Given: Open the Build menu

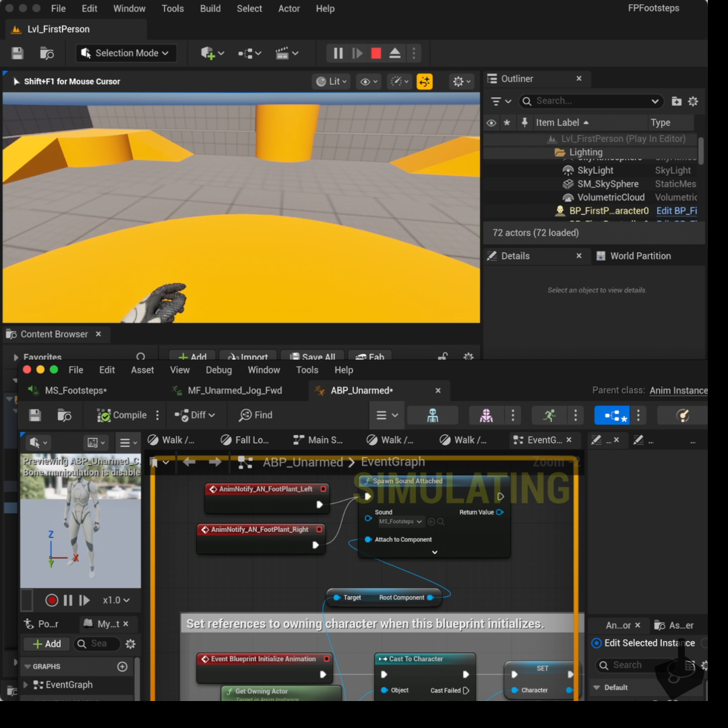Looking at the screenshot, I should click(210, 8).
